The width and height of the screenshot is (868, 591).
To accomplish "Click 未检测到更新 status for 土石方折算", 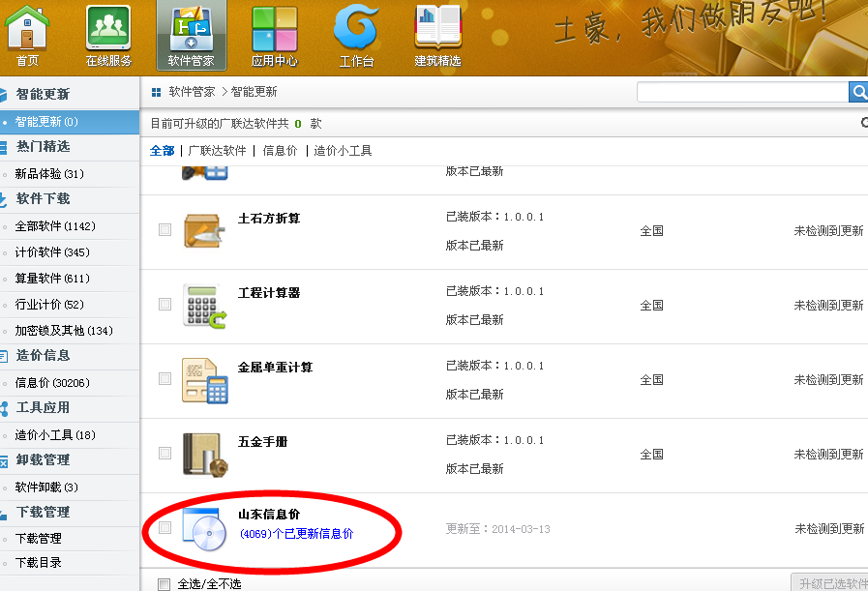I will (828, 231).
